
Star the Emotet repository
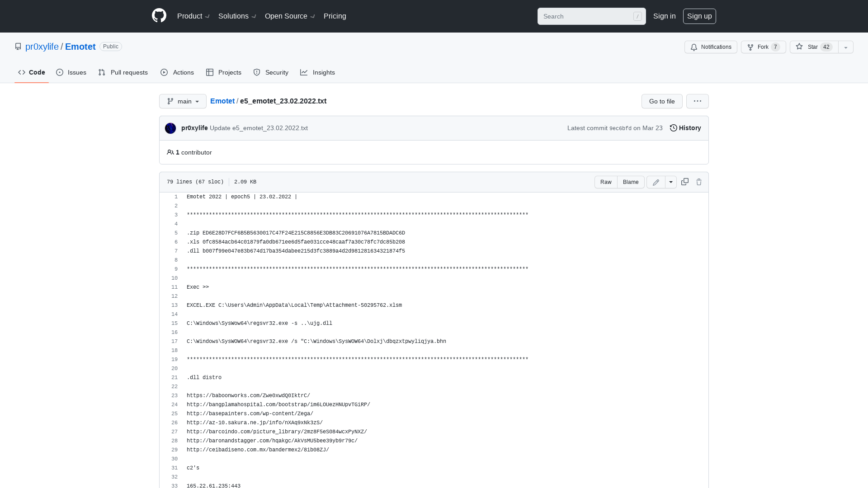tap(814, 47)
